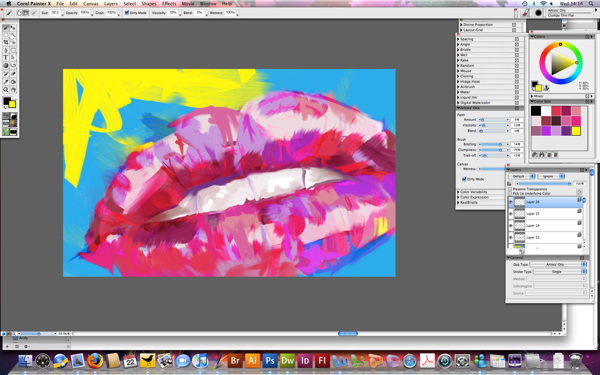Collapse the Color Sets panel

coord(532,101)
